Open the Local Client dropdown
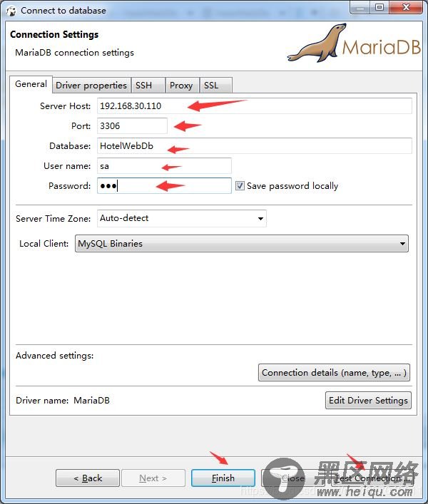 tap(242, 244)
